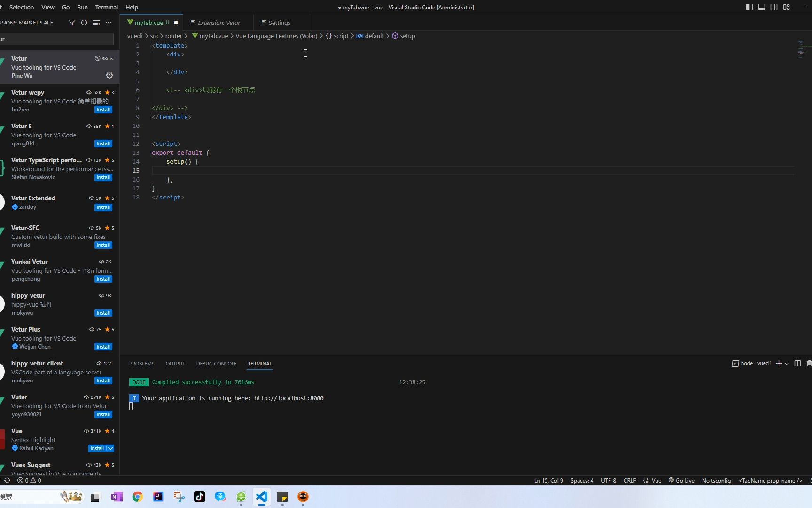Open Chrome from the taskbar

point(138,497)
